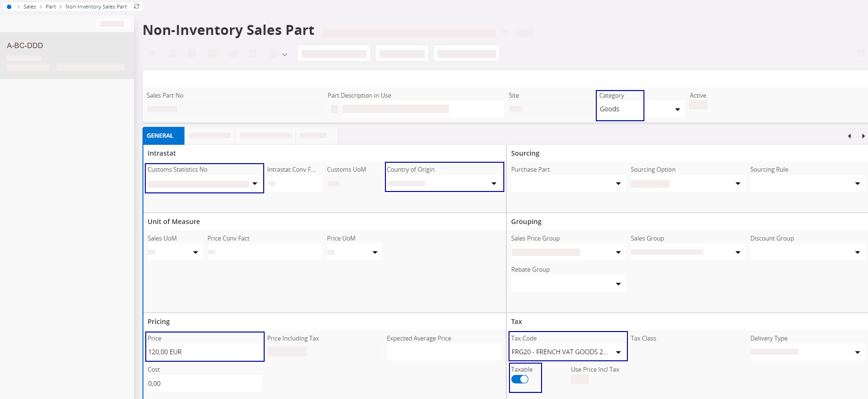868x399 pixels.
Task: Open the Sourcing Rule dropdown
Action: point(857,183)
